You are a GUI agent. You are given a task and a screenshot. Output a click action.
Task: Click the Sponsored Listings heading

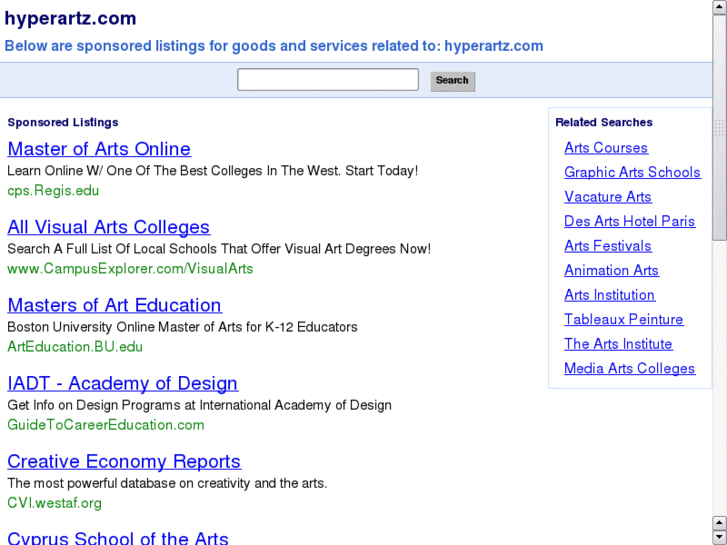pyautogui.click(x=63, y=122)
